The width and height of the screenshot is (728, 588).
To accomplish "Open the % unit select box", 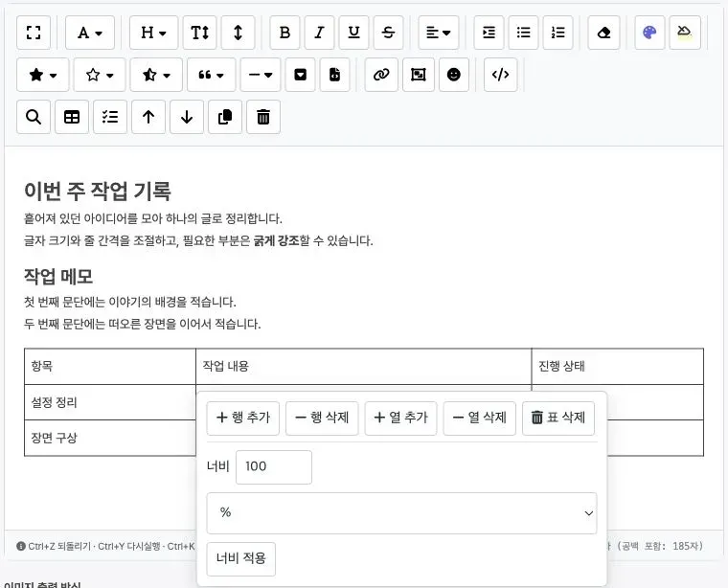I will [x=401, y=512].
